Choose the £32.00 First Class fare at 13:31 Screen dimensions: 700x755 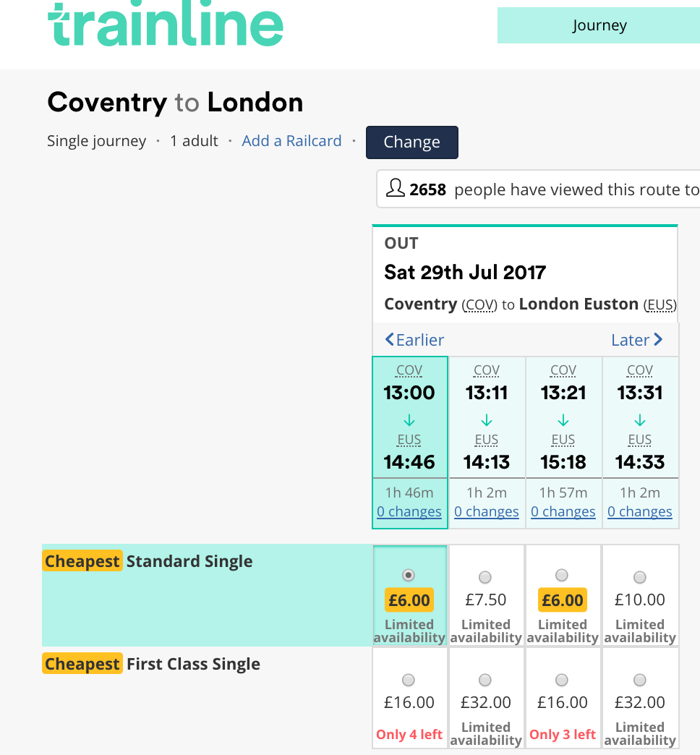point(640,680)
